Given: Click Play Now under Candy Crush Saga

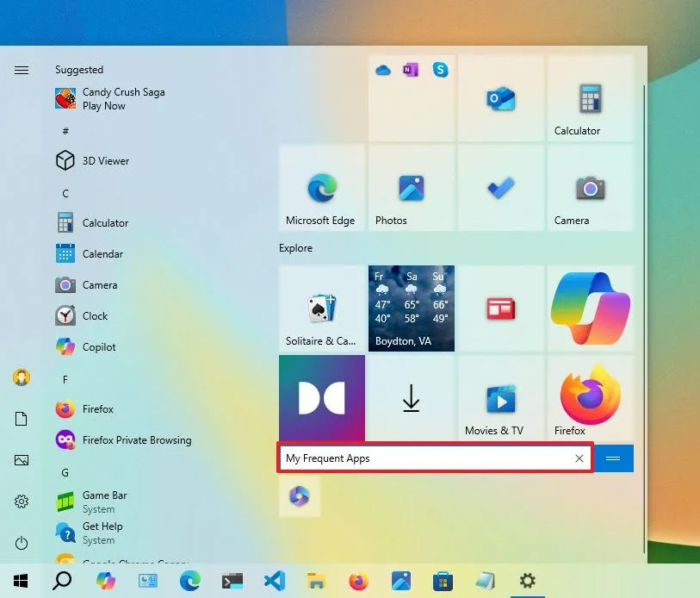Looking at the screenshot, I should click(104, 105).
